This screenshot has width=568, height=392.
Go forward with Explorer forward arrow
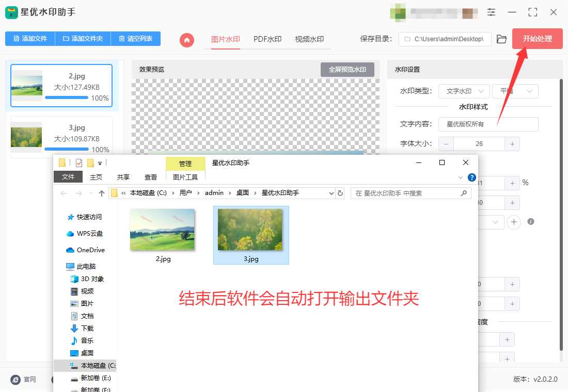[x=78, y=193]
